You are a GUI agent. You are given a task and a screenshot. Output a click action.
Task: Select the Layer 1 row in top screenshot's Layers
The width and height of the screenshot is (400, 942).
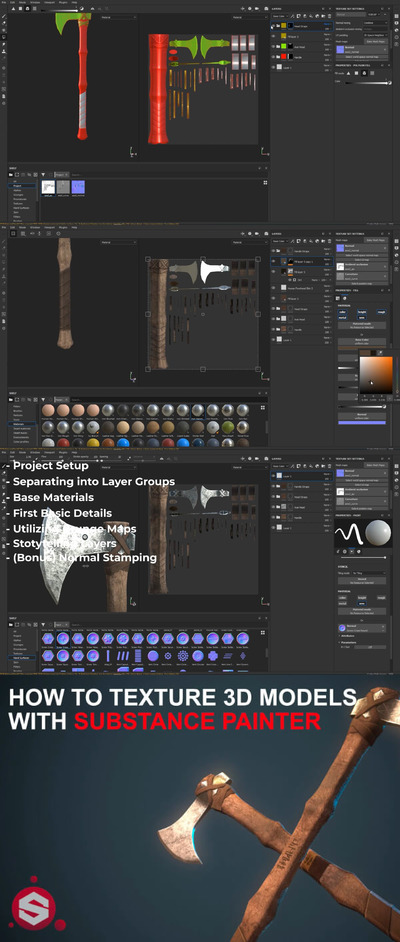coord(302,67)
